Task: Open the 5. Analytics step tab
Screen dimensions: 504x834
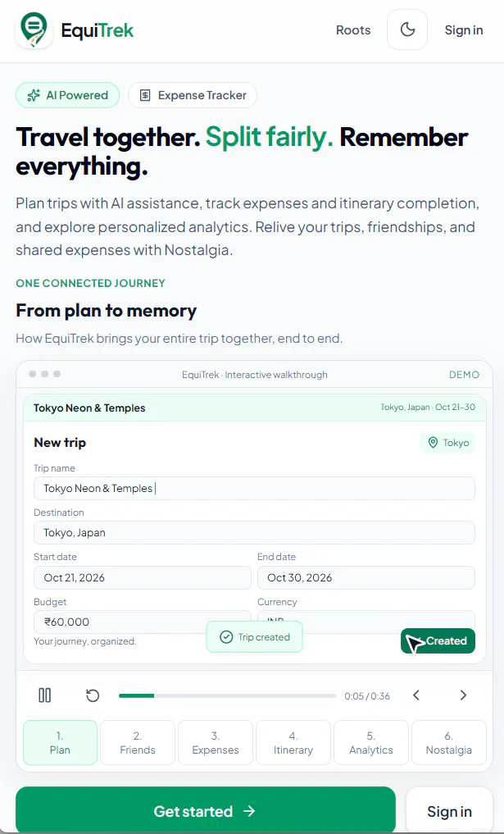Action: point(371,742)
